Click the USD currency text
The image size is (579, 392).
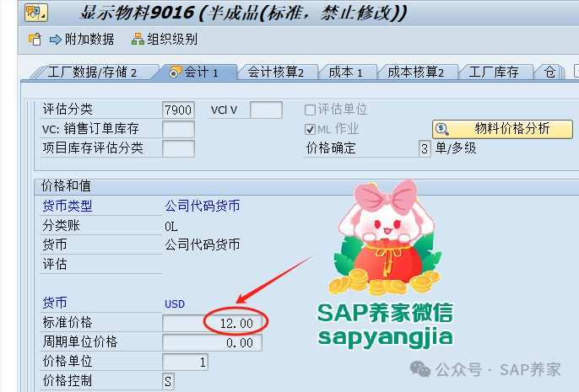[x=175, y=303]
